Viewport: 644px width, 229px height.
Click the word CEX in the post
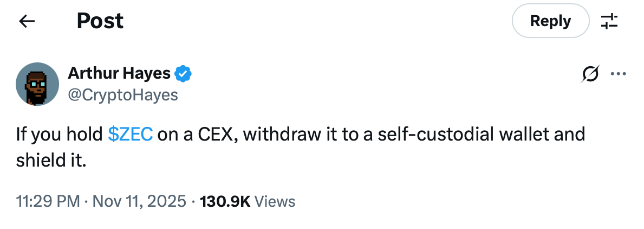tap(212, 134)
